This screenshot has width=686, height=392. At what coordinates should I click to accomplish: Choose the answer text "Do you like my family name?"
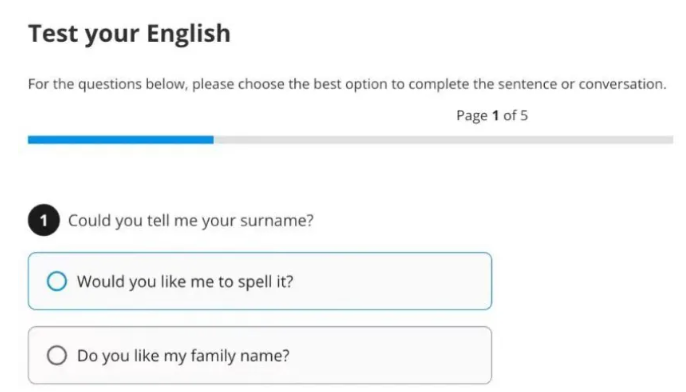(183, 355)
